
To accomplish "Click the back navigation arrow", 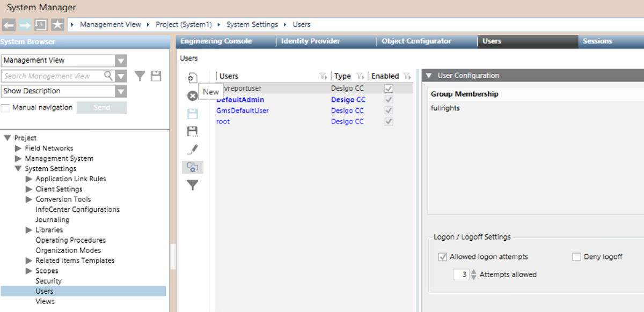I will 9,25.
